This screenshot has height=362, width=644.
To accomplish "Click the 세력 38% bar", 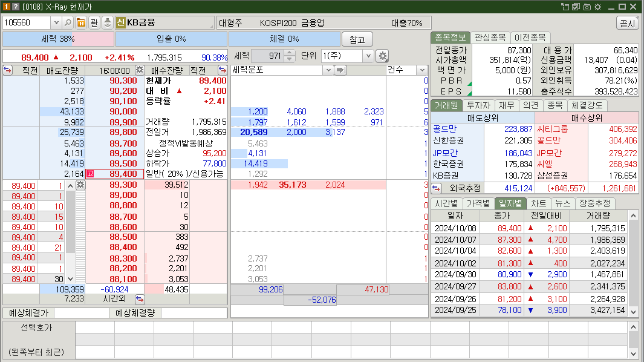I will point(58,39).
